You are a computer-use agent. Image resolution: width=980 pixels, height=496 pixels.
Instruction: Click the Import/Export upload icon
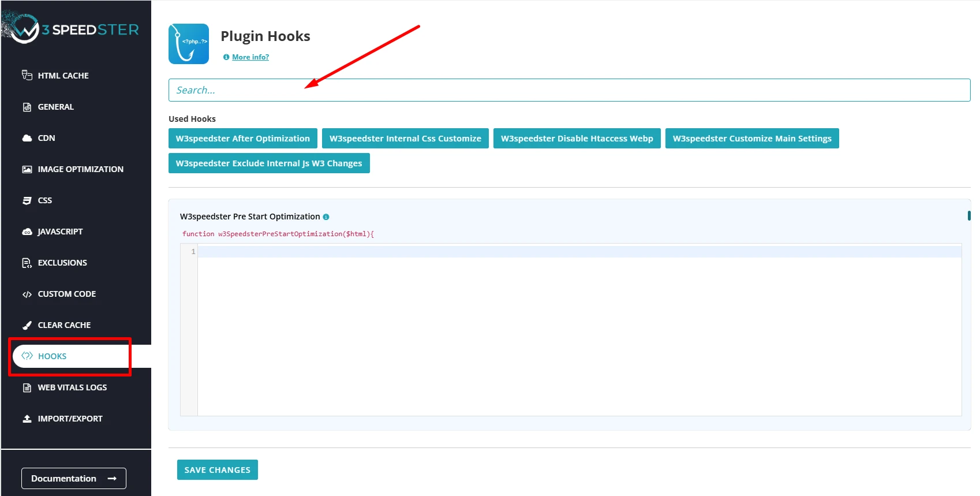tap(27, 419)
